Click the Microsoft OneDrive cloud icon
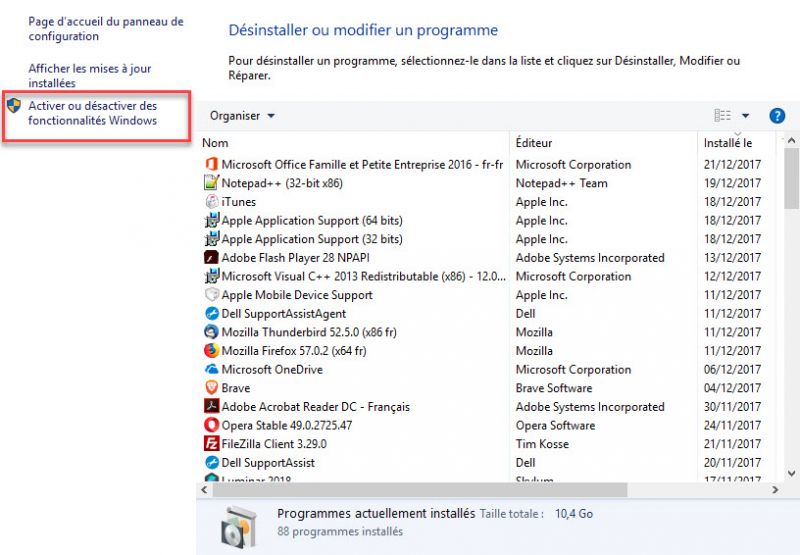This screenshot has height=555, width=800. tap(211, 369)
